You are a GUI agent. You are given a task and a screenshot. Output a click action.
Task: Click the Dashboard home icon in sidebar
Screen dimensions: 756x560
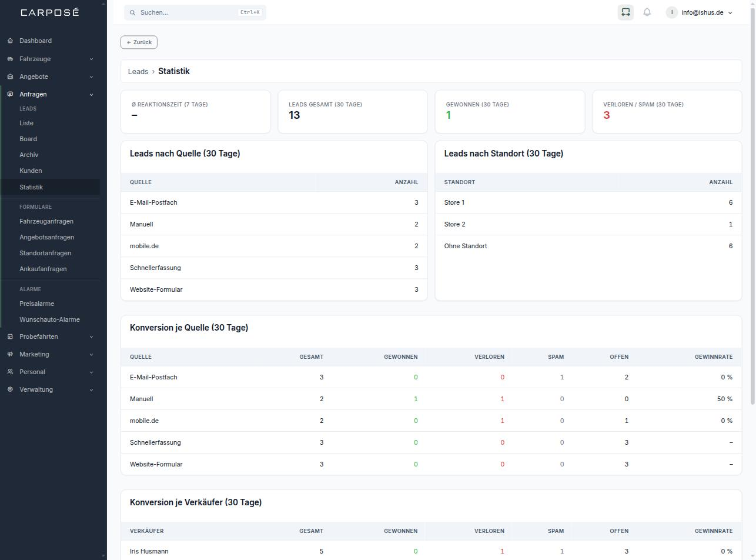pyautogui.click(x=10, y=41)
